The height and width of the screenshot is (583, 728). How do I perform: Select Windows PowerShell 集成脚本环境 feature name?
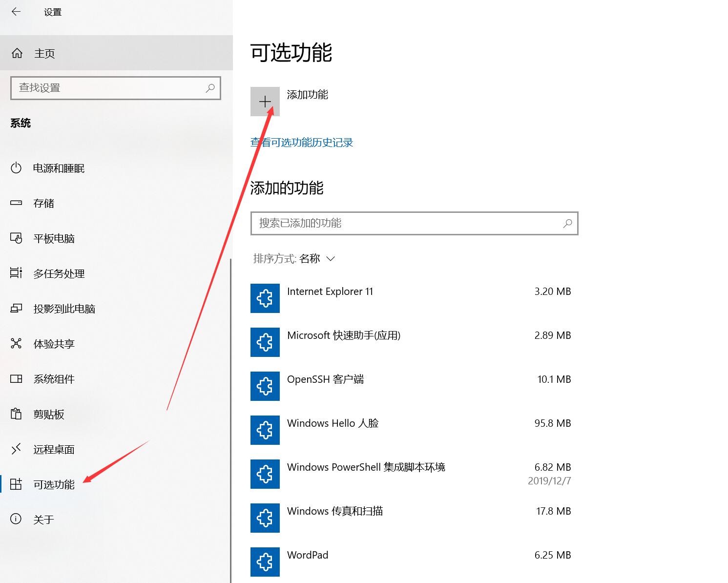366,467
